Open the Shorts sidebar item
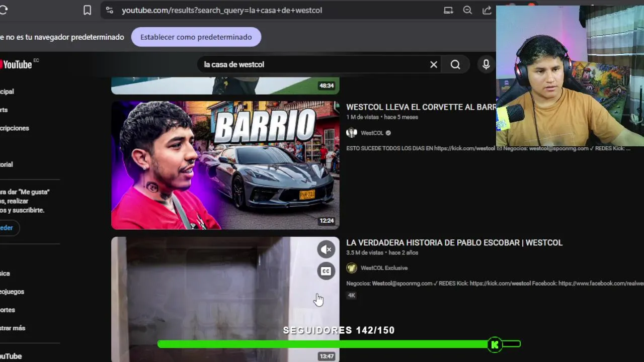Viewport: 644px width, 362px height. [x=4, y=110]
